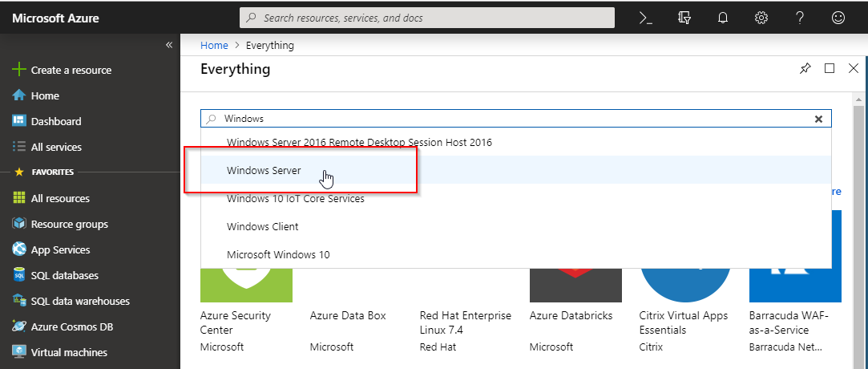Open Red Hat Enterprise Linux 7.4 offering

pyautogui.click(x=466, y=331)
